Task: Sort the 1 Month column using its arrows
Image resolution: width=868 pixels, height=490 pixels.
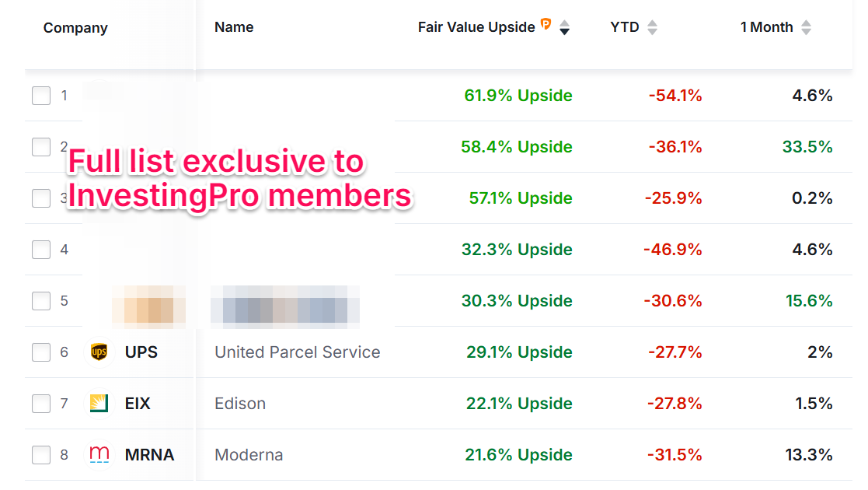Action: (x=806, y=27)
